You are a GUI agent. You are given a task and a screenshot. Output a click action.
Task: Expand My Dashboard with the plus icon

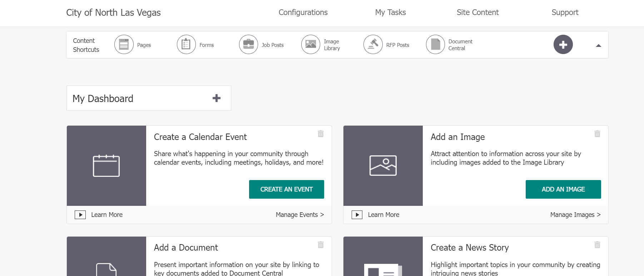point(216,98)
